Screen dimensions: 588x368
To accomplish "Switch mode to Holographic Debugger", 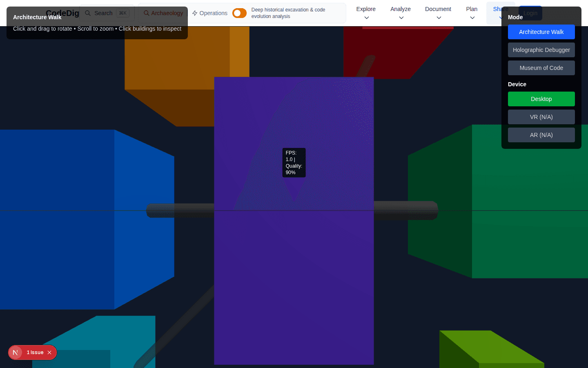I will (x=541, y=50).
